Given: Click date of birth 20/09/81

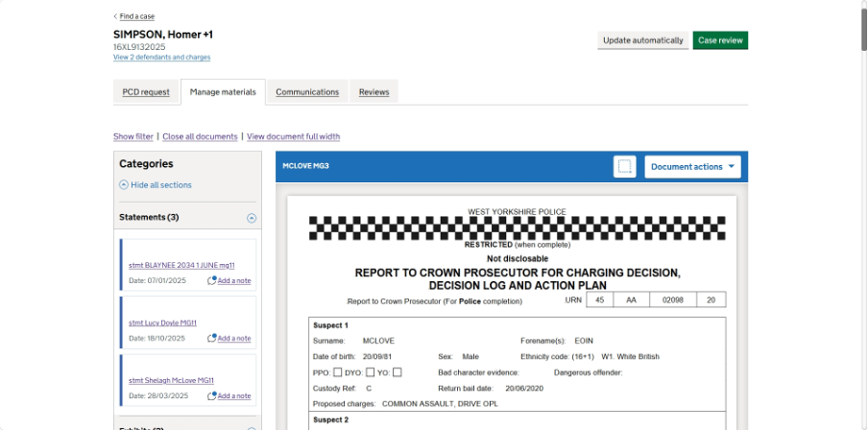Looking at the screenshot, I should click(x=377, y=357).
